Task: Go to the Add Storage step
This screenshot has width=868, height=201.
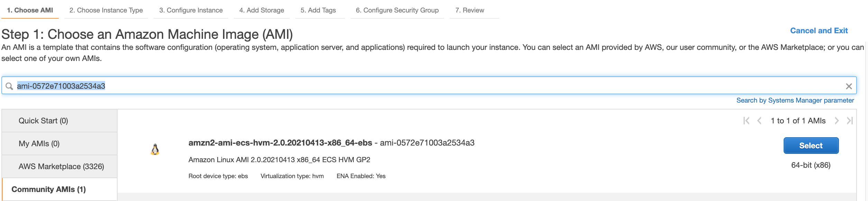Action: [262, 10]
